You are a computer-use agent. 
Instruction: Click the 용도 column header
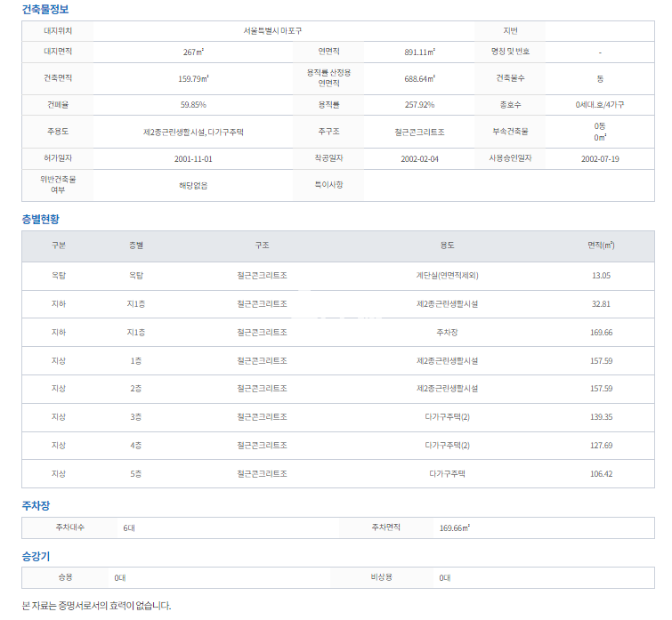(x=447, y=246)
